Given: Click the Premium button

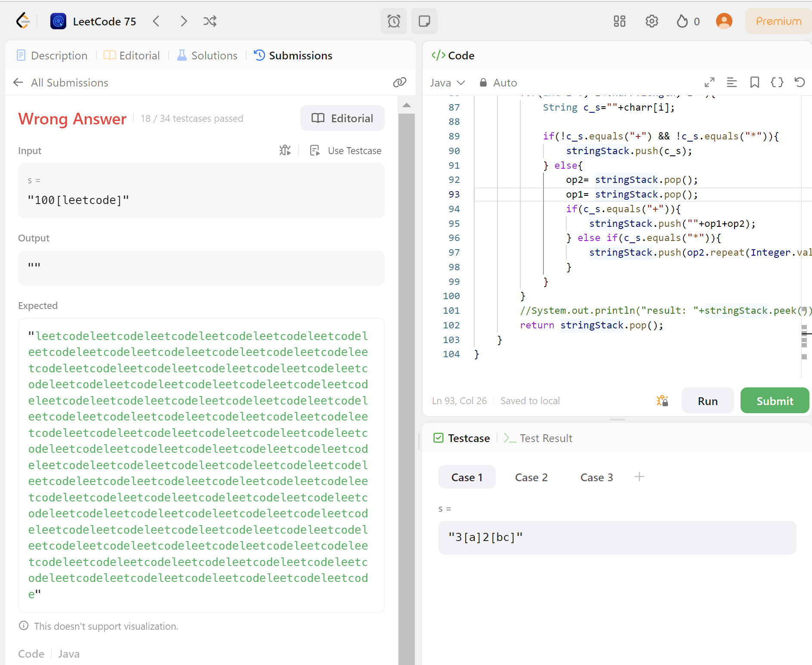Looking at the screenshot, I should 778,21.
